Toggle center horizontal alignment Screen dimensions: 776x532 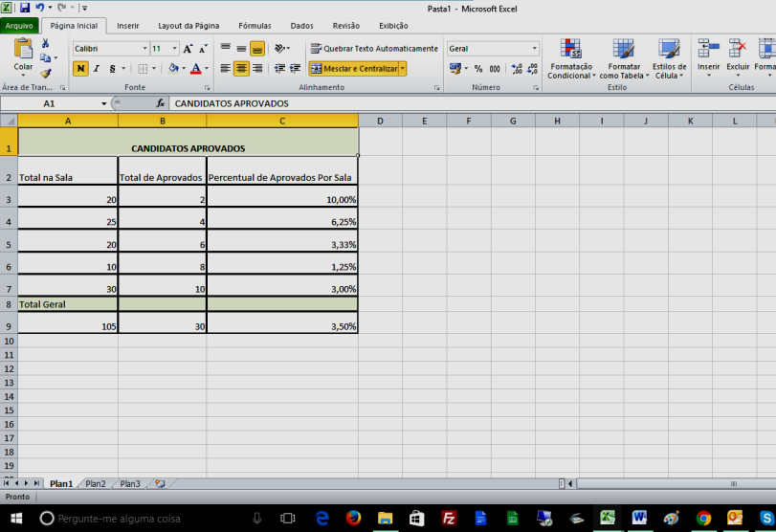click(241, 69)
